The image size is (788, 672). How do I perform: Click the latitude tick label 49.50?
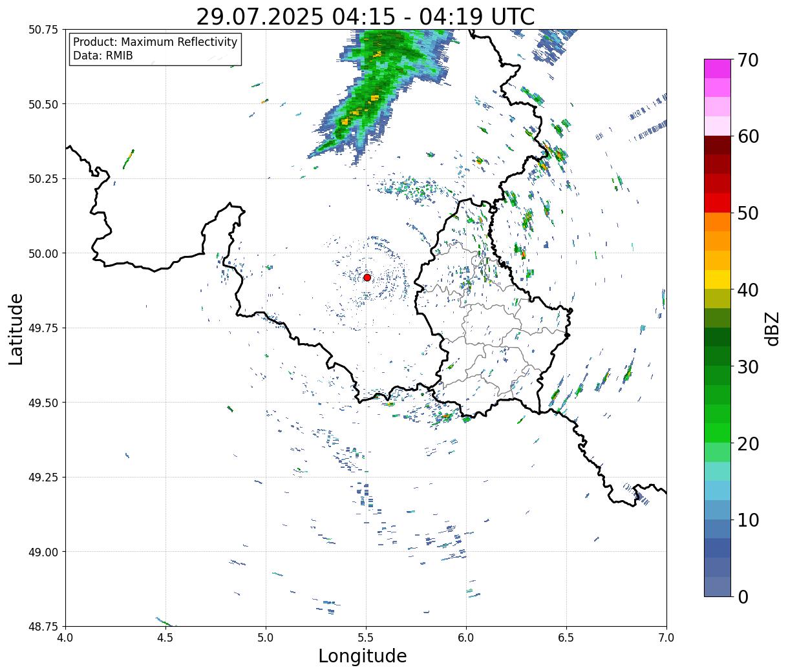pos(43,403)
